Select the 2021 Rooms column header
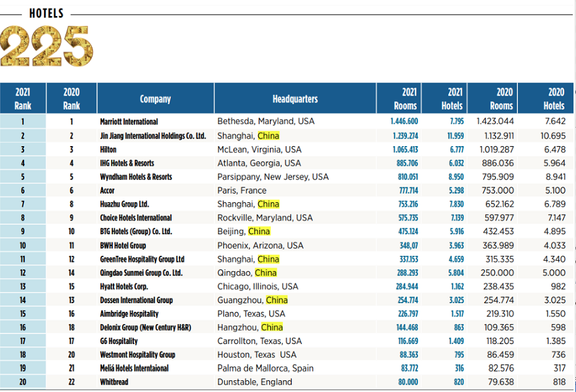The width and height of the screenshot is (576, 392). (x=399, y=99)
